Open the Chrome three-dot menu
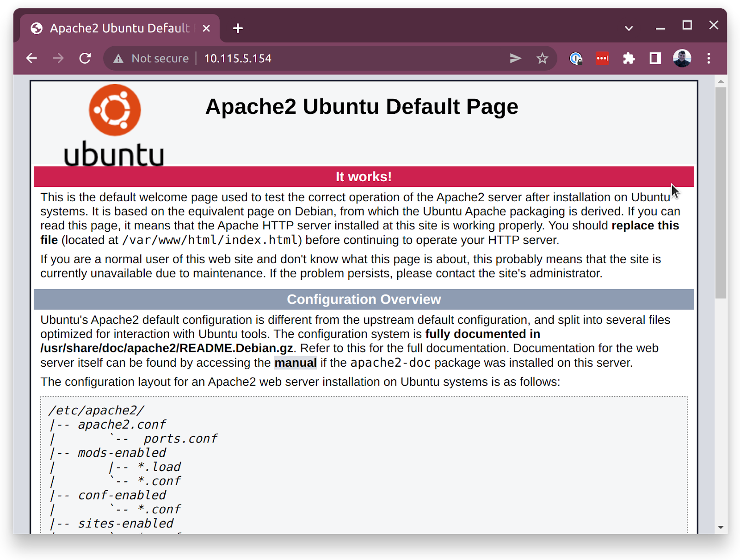The width and height of the screenshot is (740, 560). 709,58
